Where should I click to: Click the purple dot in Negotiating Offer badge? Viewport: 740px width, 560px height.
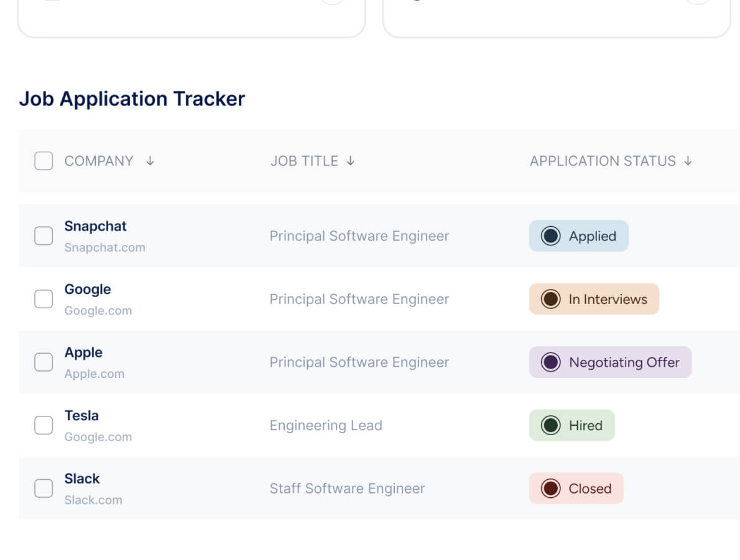(550, 362)
